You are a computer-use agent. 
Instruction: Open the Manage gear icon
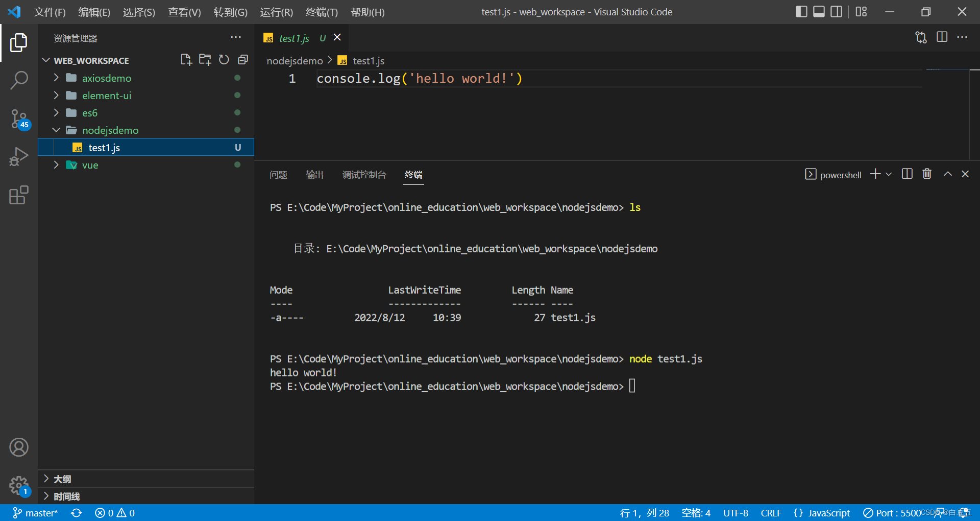(19, 485)
